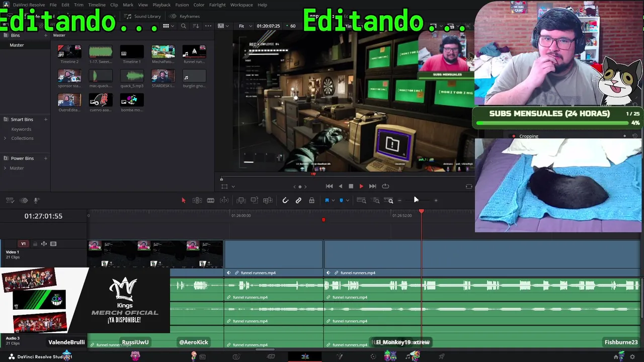
Task: Click the red marker on timeline ruler
Action: click(x=324, y=220)
